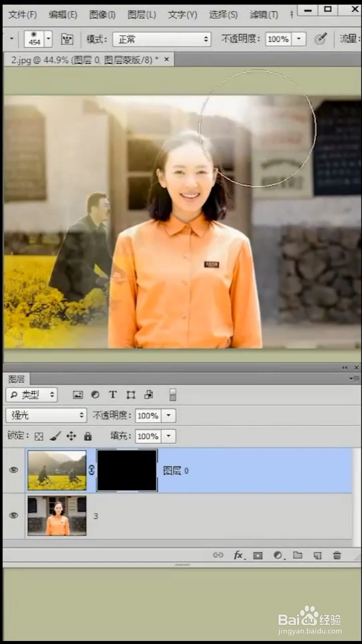Open the 滤镜(T) menu
This screenshot has height=644, width=362.
click(x=264, y=15)
